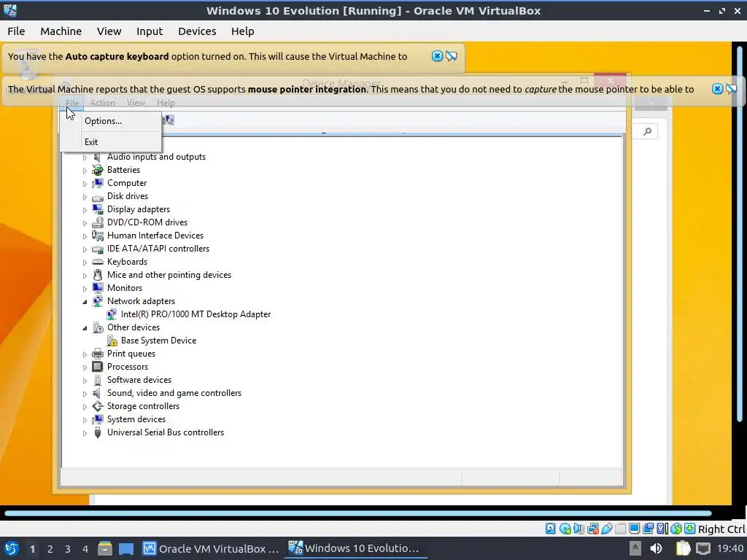Image resolution: width=747 pixels, height=560 pixels.
Task: Open the VirtualBox Help menu
Action: (x=242, y=31)
